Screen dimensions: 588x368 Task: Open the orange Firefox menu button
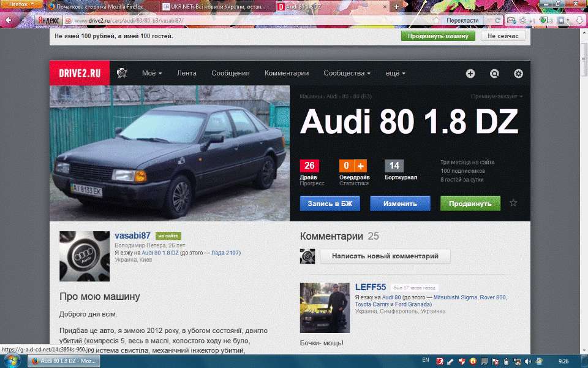tap(21, 4)
